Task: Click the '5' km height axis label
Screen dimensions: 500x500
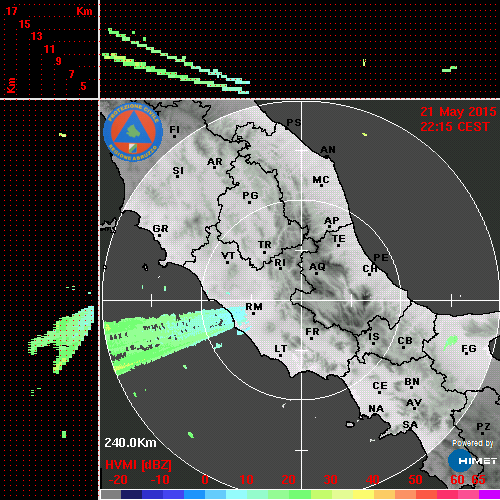Action: tap(83, 86)
